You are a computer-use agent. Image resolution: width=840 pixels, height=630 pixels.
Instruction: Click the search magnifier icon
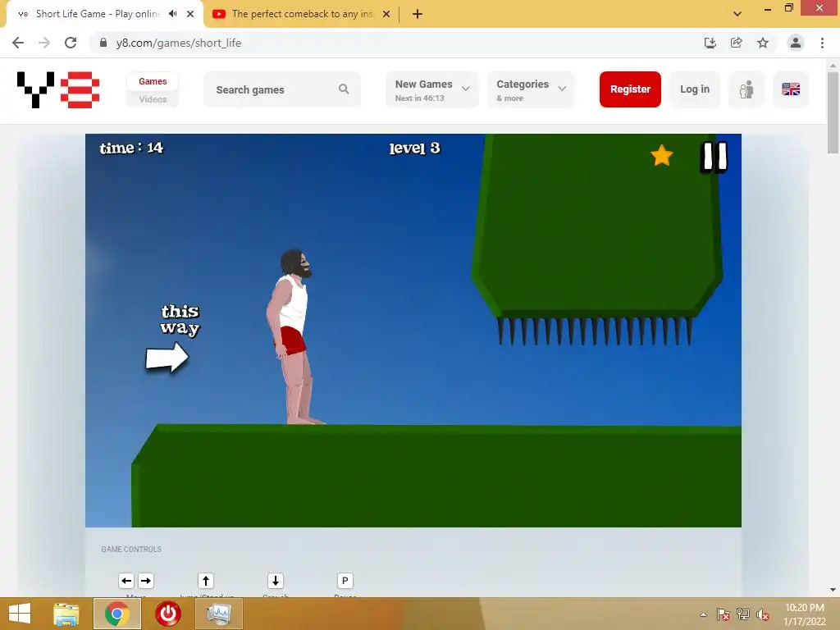pos(344,89)
